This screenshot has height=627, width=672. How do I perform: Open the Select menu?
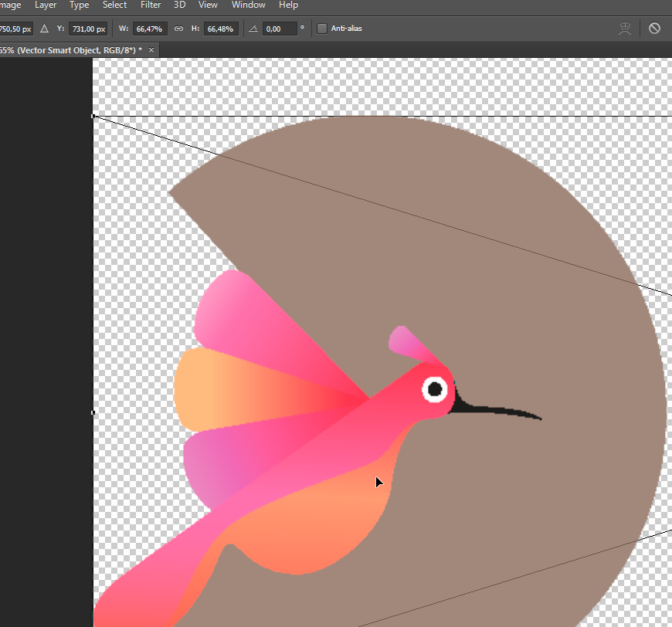click(x=114, y=5)
